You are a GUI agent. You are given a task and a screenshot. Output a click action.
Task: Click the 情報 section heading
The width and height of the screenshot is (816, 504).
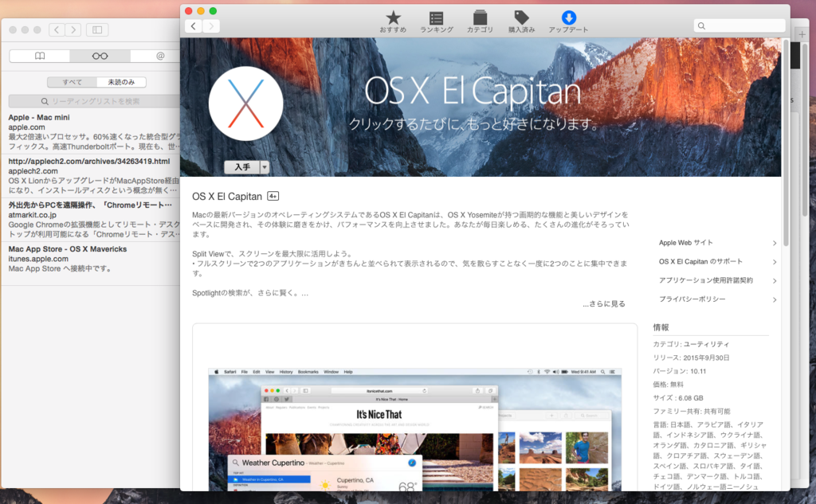[x=661, y=327]
